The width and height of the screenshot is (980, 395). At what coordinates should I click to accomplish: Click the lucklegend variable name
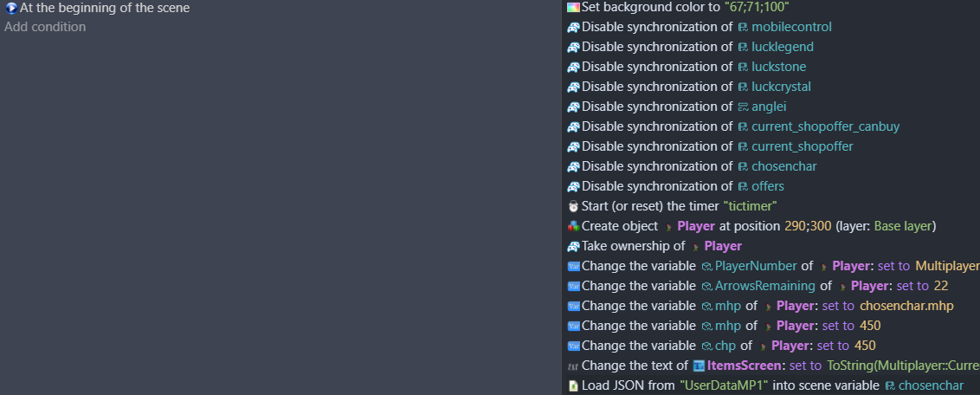point(782,47)
